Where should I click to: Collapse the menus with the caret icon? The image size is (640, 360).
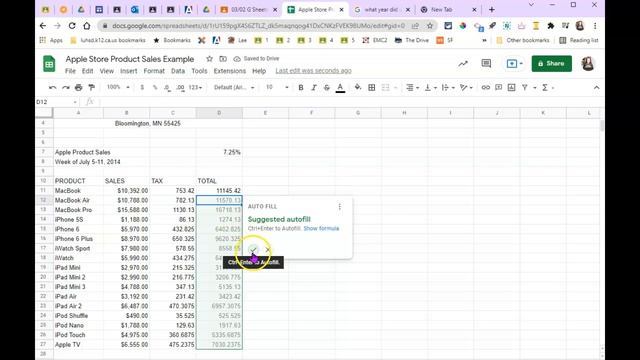(x=596, y=87)
